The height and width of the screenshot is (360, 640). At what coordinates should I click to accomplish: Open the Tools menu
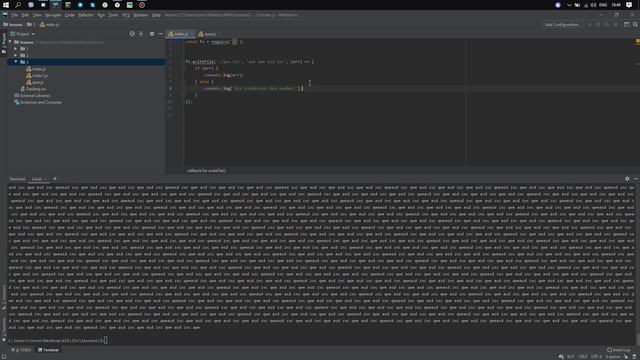tap(113, 15)
